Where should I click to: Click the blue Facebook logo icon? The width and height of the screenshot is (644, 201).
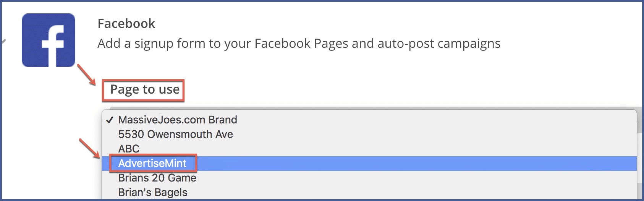[x=49, y=40]
